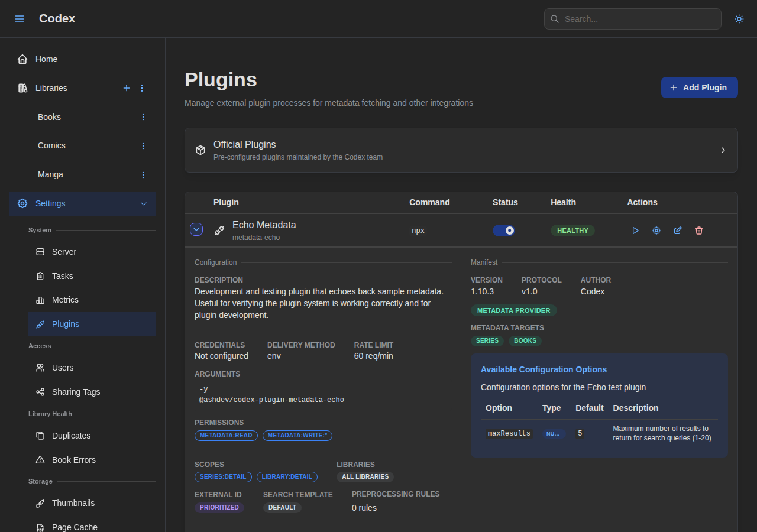Toggle the theme with the sun icon

739,19
